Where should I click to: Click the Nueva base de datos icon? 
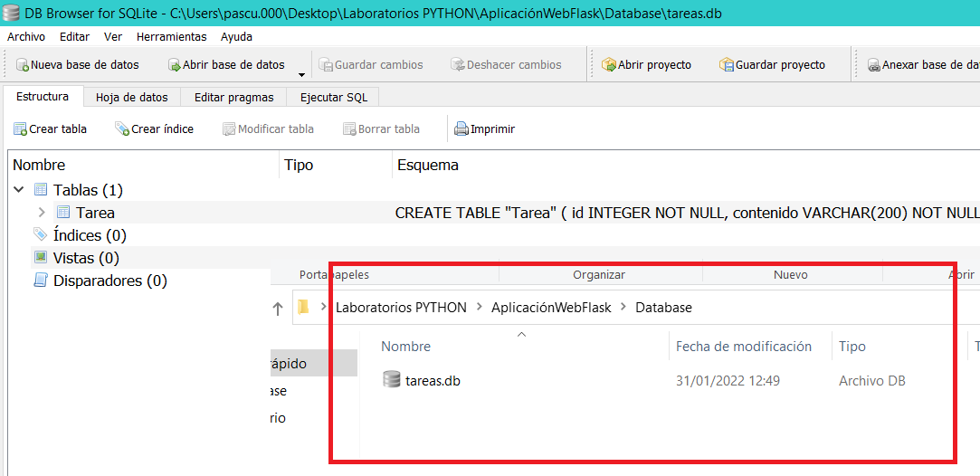[x=22, y=65]
